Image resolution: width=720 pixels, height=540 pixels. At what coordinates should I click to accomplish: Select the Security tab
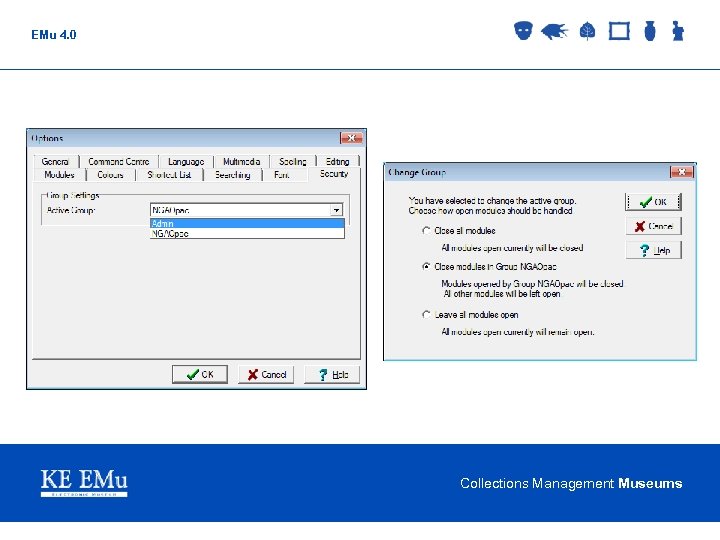click(x=334, y=174)
